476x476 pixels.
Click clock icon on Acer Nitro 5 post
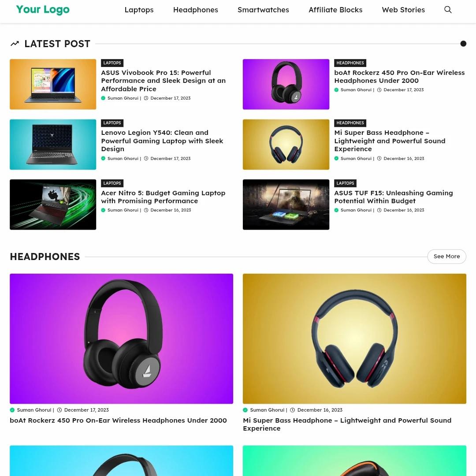pyautogui.click(x=146, y=210)
